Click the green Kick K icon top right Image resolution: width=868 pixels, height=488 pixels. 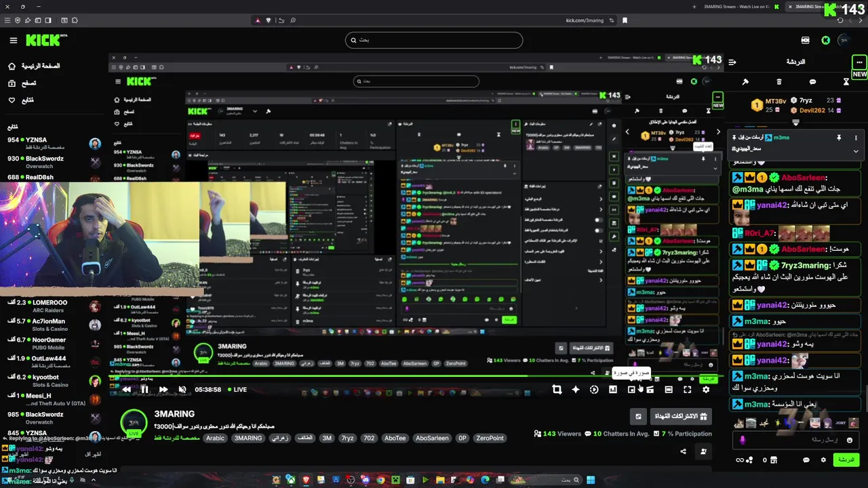click(825, 41)
